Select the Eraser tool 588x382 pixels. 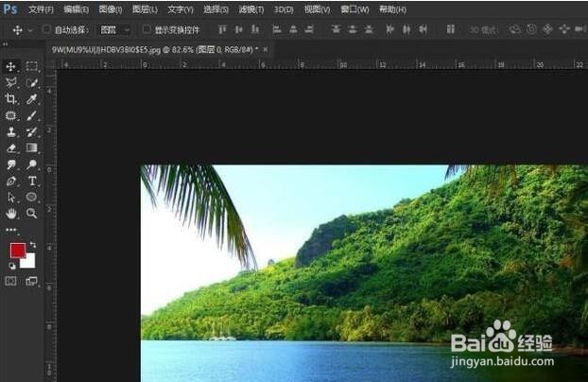[x=11, y=148]
